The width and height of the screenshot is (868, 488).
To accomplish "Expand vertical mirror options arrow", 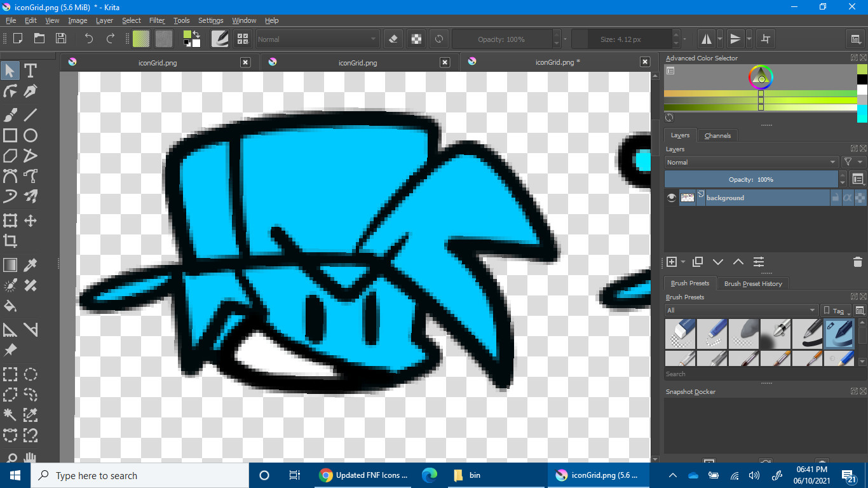I will click(749, 39).
